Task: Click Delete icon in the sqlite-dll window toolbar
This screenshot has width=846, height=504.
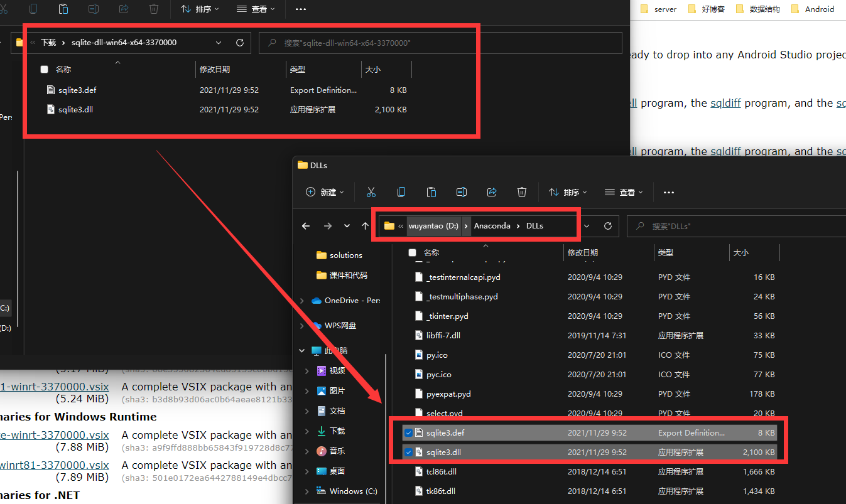Action: click(154, 9)
